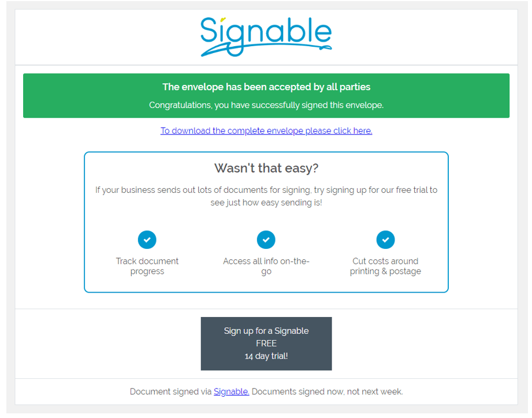Select the Track document progress text
This screenshot has width=532, height=418.
pyautogui.click(x=147, y=266)
